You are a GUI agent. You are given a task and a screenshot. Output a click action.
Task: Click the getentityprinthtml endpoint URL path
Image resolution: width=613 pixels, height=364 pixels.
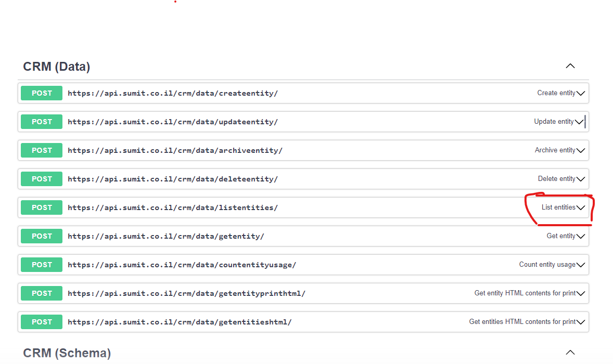tap(186, 293)
